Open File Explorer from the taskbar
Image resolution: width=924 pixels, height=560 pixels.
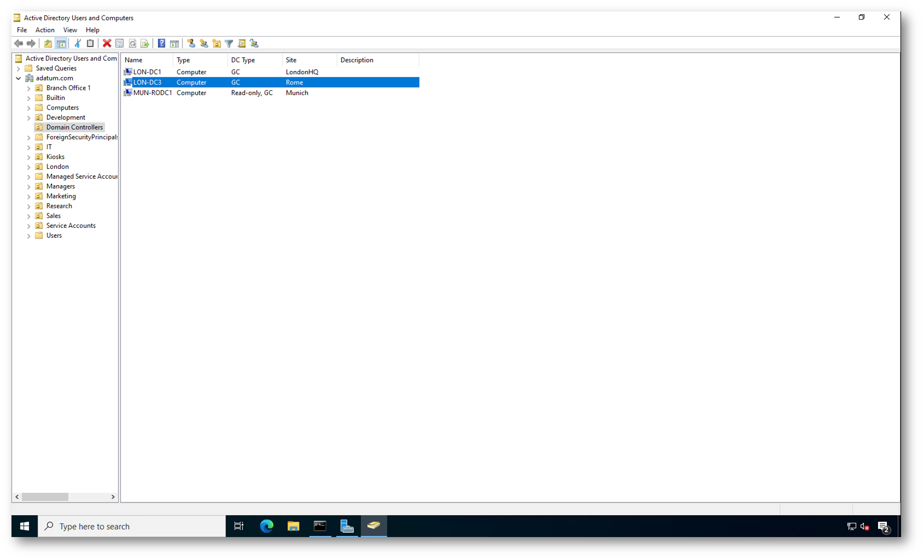click(293, 526)
